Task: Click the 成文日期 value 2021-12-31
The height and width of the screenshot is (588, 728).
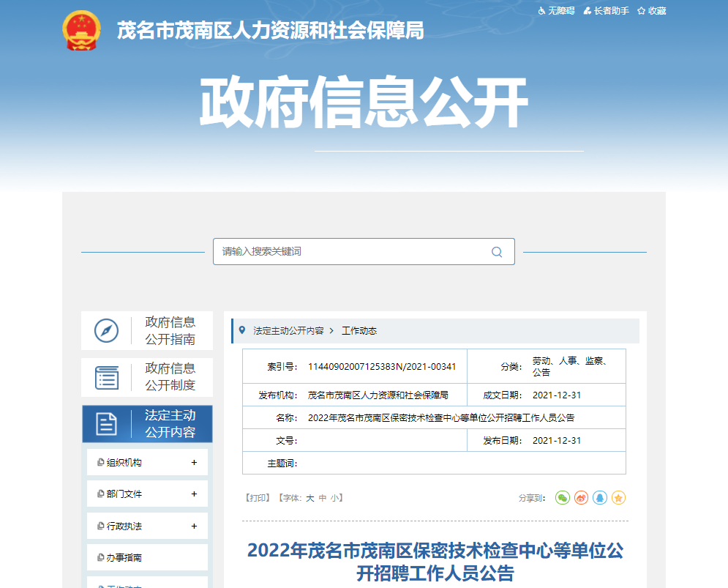Action: tap(557, 395)
